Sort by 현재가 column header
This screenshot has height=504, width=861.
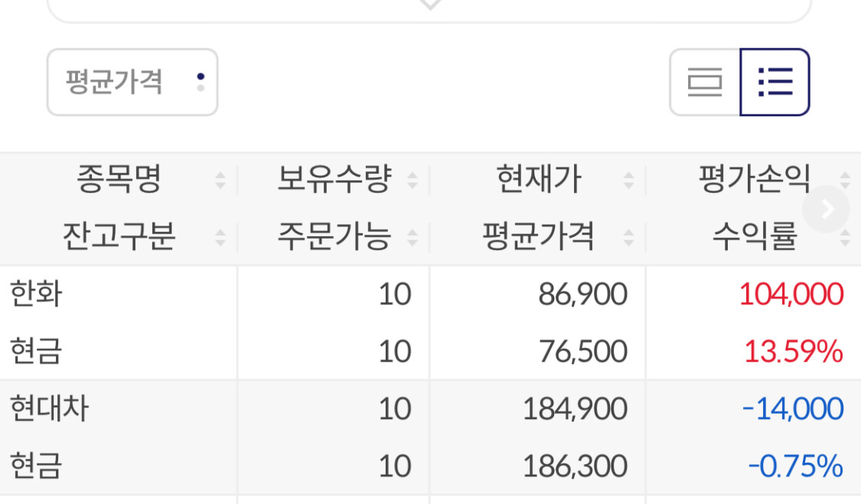(538, 180)
